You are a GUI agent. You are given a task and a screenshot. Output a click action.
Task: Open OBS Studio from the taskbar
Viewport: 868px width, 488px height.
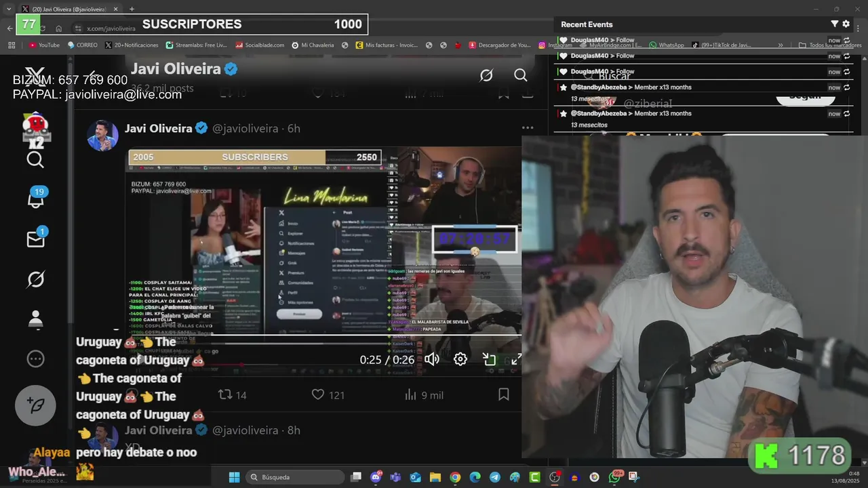tap(555, 477)
